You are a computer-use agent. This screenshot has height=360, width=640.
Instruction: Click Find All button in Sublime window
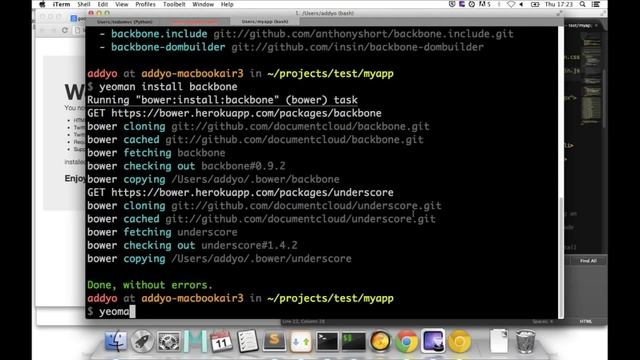588,261
